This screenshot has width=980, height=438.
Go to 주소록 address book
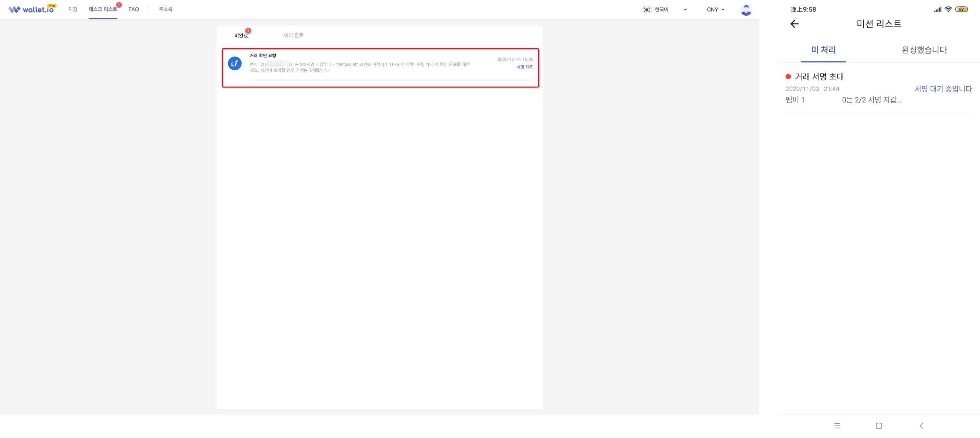(165, 9)
